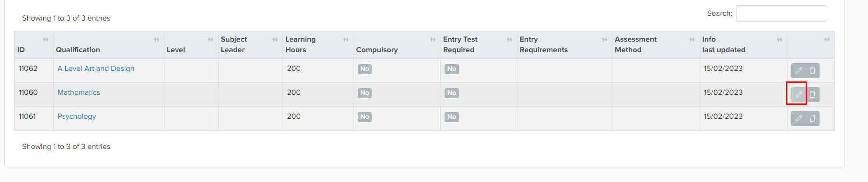This screenshot has width=868, height=182.
Task: Sort the table by ID column
Action: (34, 45)
